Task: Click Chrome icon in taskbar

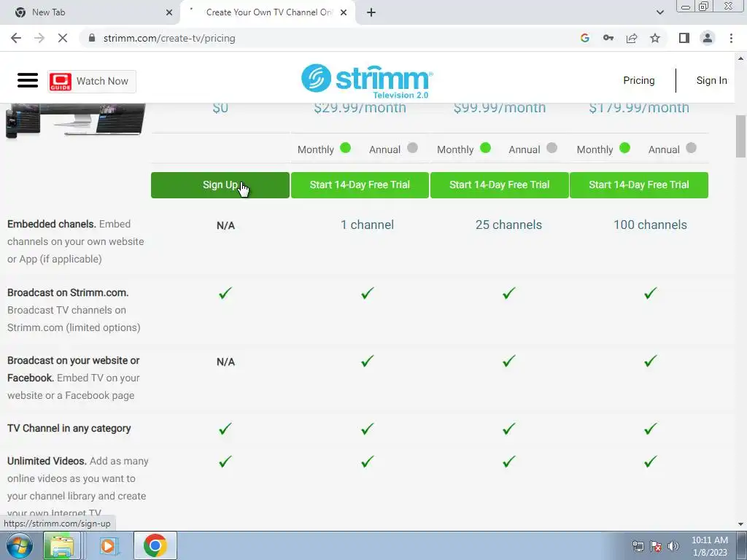Action: click(155, 545)
